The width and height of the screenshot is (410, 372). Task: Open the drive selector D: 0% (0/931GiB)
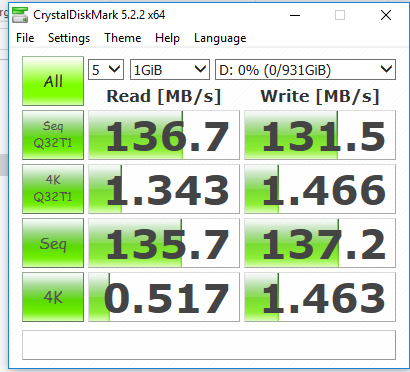(305, 70)
